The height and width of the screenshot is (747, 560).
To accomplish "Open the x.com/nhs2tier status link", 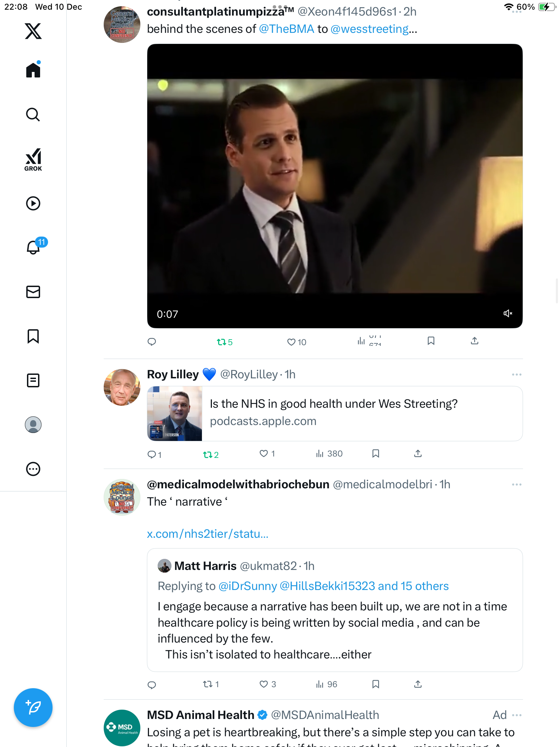I will pyautogui.click(x=208, y=534).
